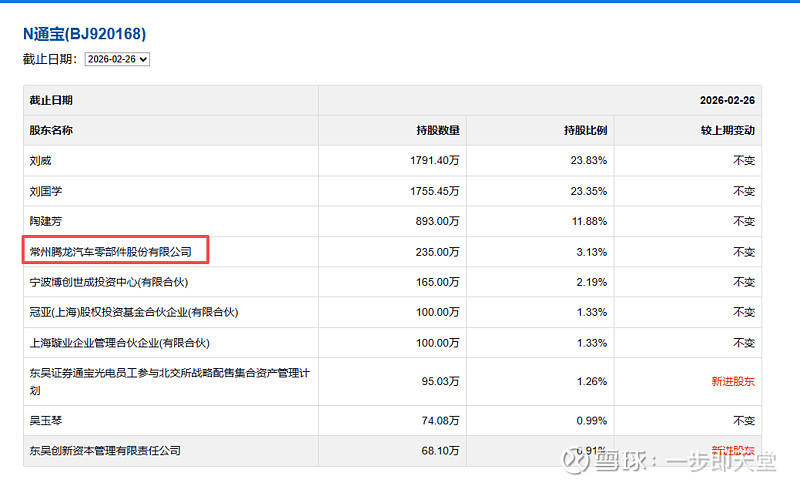Click the 0.99% share ratio

point(592,421)
